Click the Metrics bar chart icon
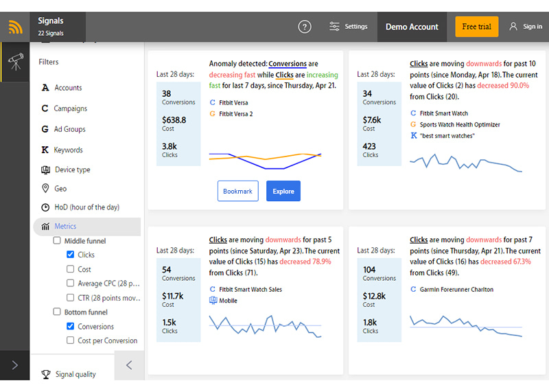 coord(45,227)
